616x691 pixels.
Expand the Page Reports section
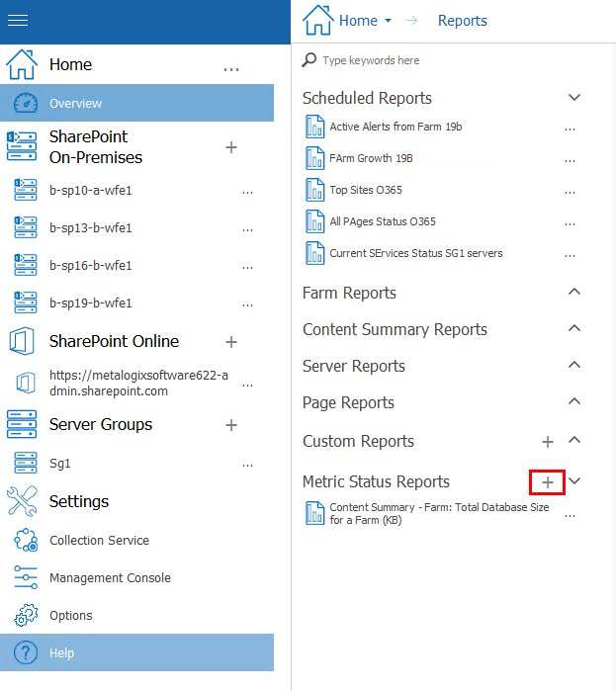pyautogui.click(x=574, y=401)
